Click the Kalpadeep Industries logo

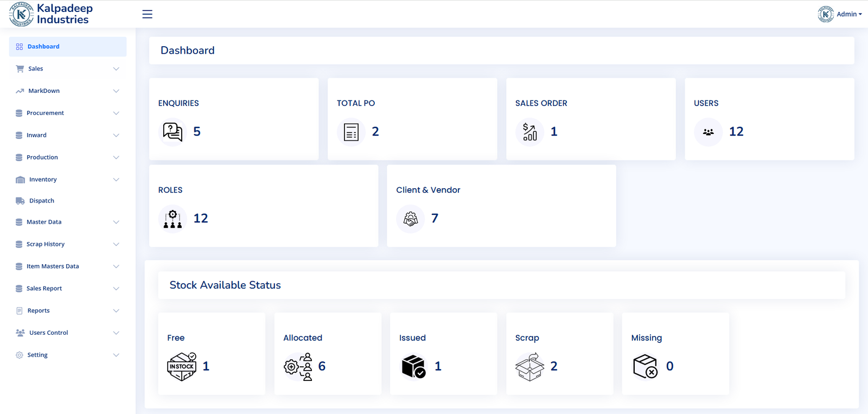coord(51,14)
